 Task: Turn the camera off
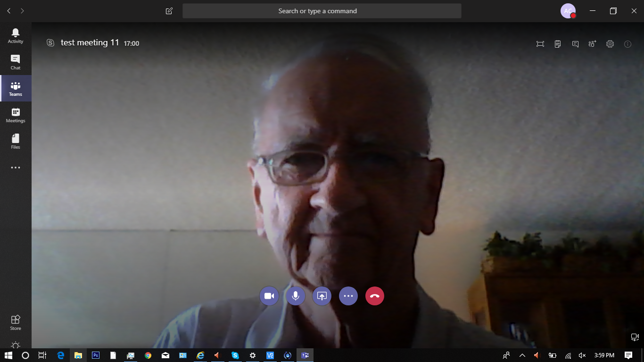[269, 296]
